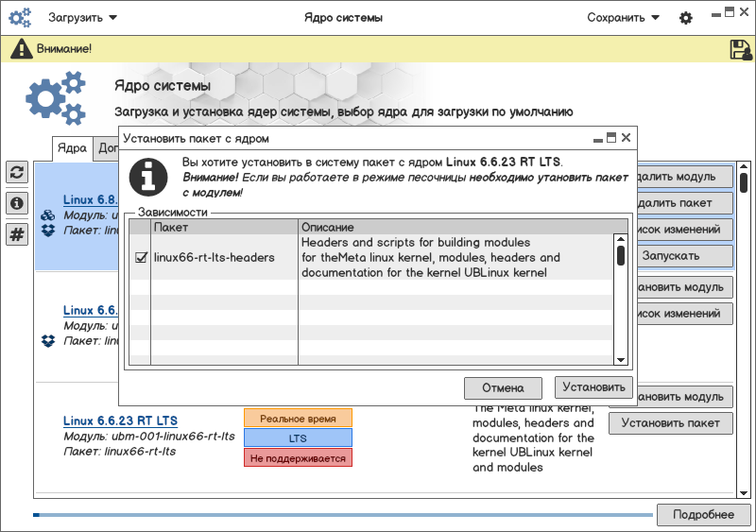756x532 pixels.
Task: Open the Linux 6.6.23 RT LTS link
Action: (120, 420)
